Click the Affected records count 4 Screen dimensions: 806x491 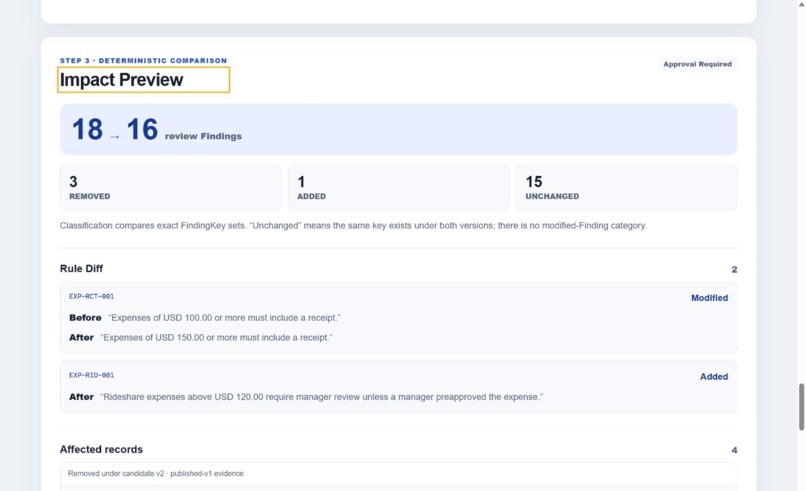point(734,450)
